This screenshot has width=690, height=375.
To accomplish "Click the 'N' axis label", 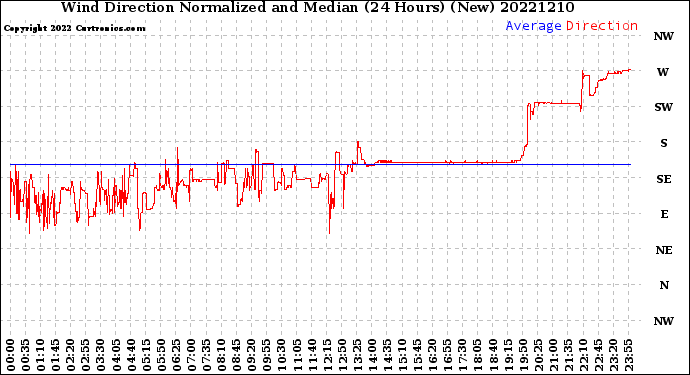I will [664, 286].
